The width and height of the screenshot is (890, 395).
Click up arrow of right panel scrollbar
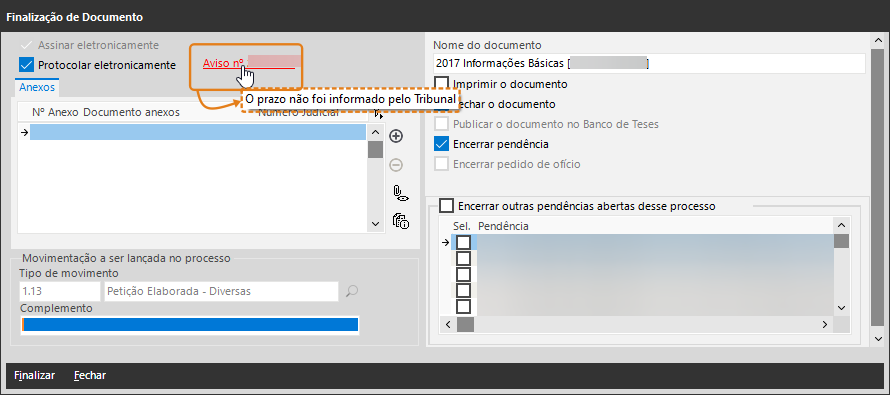point(878,41)
